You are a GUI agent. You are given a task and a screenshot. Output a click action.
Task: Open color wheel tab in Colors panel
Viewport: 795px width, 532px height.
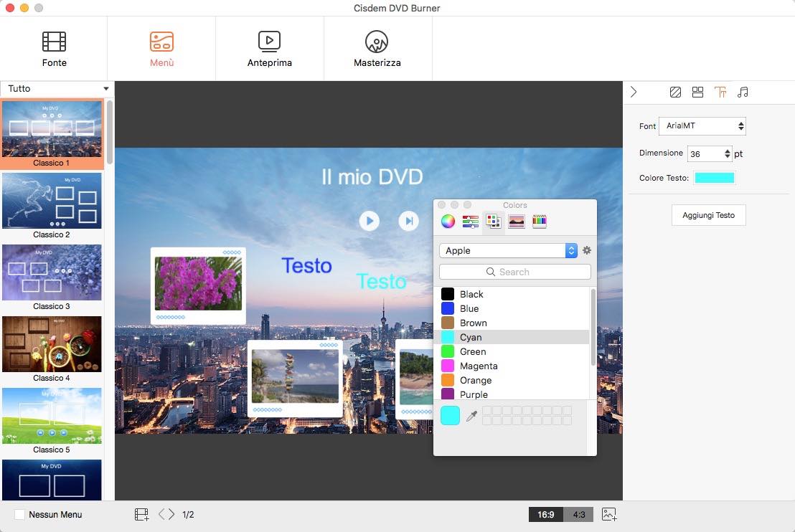448,222
